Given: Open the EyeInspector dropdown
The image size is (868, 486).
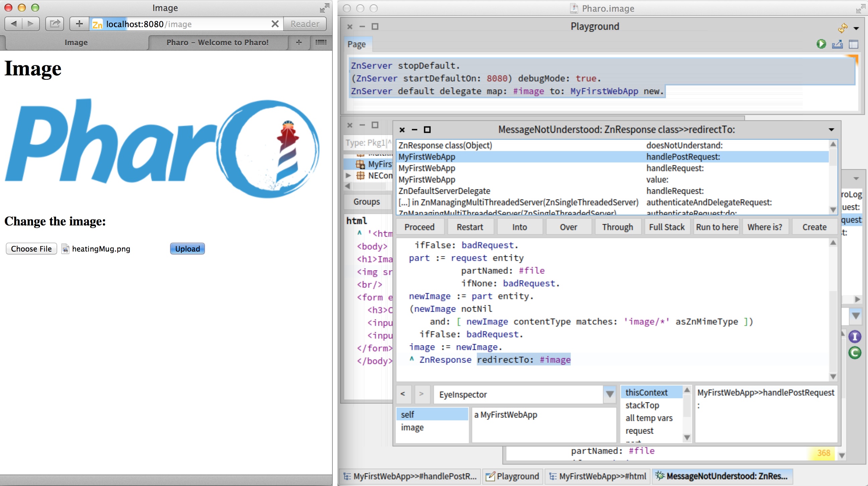Looking at the screenshot, I should [610, 394].
